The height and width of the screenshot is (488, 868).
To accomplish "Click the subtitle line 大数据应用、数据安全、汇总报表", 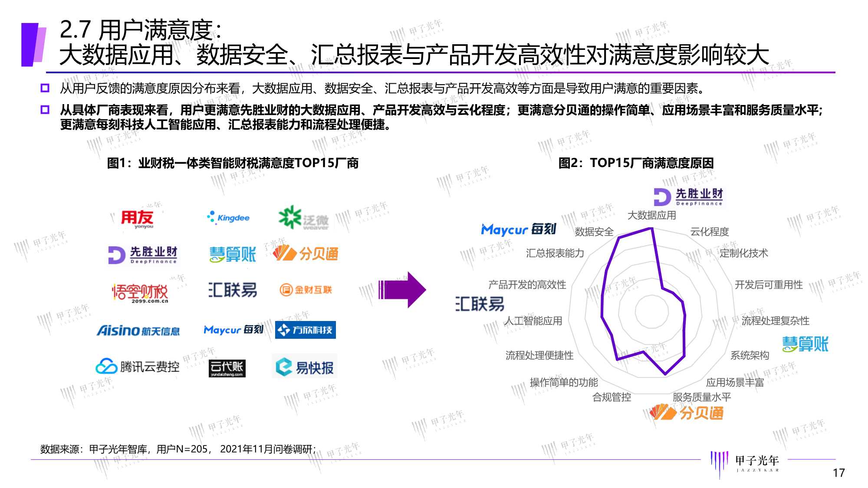I will tap(414, 55).
